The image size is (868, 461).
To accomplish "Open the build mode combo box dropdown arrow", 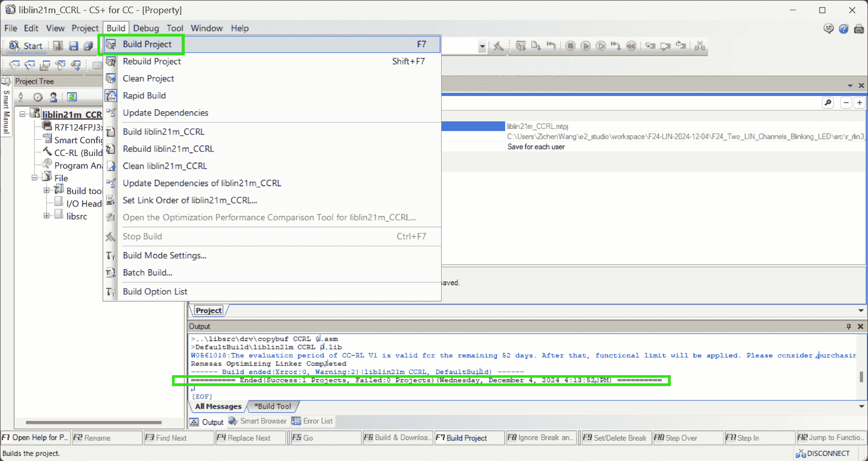I will point(482,47).
